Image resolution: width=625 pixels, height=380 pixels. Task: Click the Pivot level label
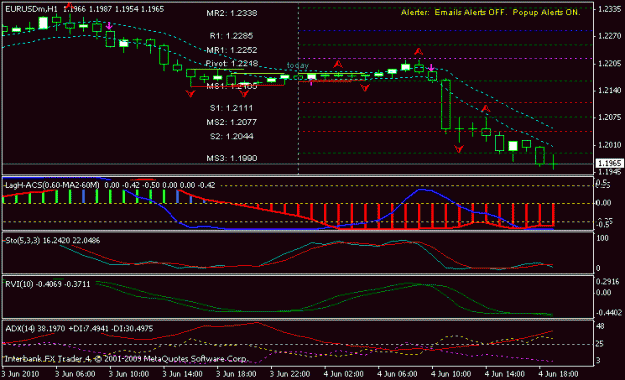click(x=232, y=63)
